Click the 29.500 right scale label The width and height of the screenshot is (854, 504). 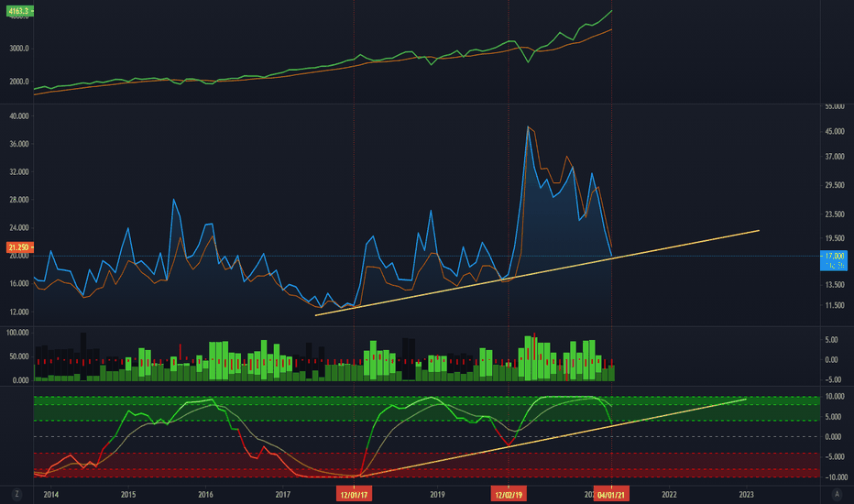click(x=835, y=185)
